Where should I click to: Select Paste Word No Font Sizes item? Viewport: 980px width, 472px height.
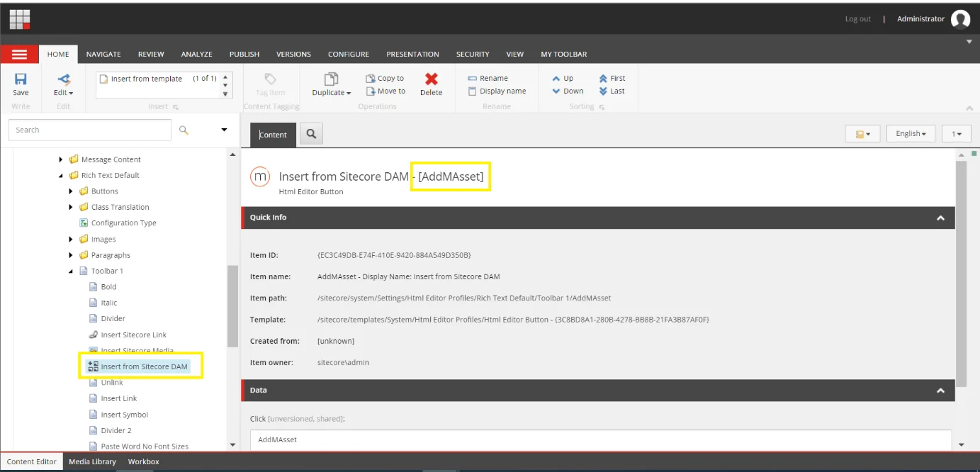click(x=139, y=446)
